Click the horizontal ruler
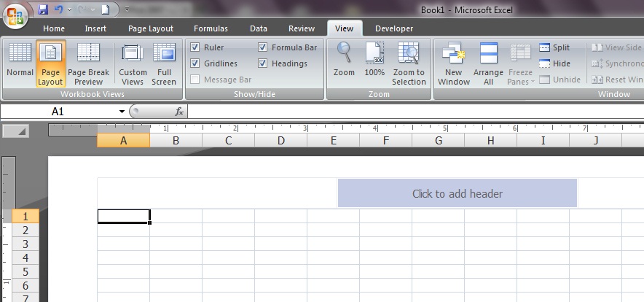The height and width of the screenshot is (302, 644). tap(346, 129)
